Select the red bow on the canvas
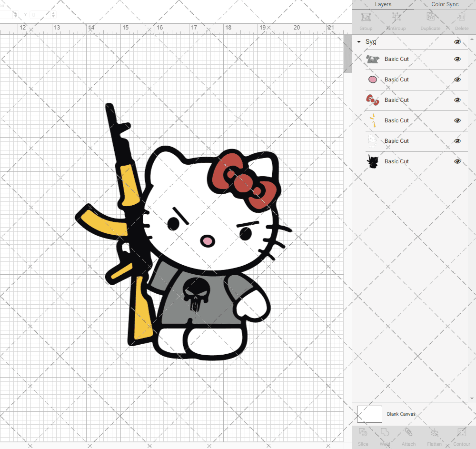476x449 pixels. tap(244, 180)
